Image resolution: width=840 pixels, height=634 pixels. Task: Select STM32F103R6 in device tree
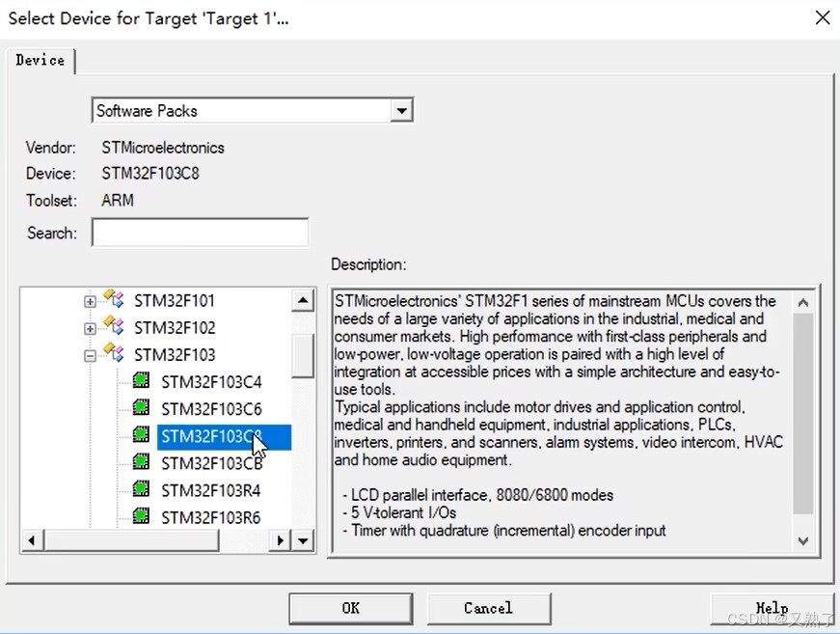[x=210, y=517]
